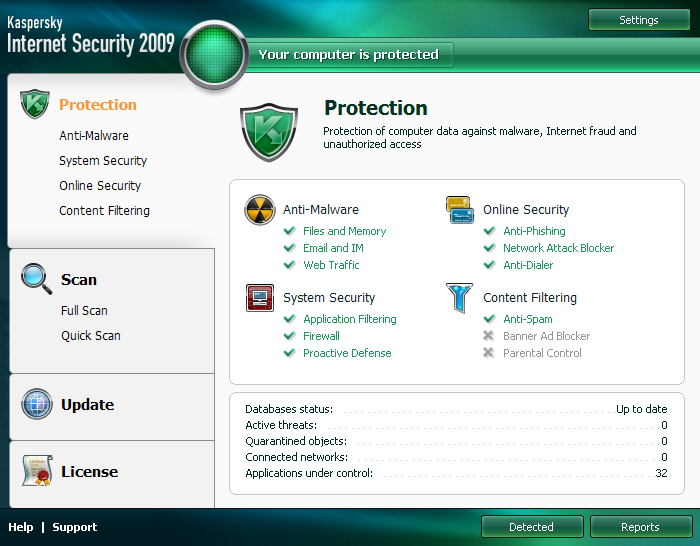700x546 pixels.
Task: Open the Reports button
Action: pyautogui.click(x=641, y=527)
